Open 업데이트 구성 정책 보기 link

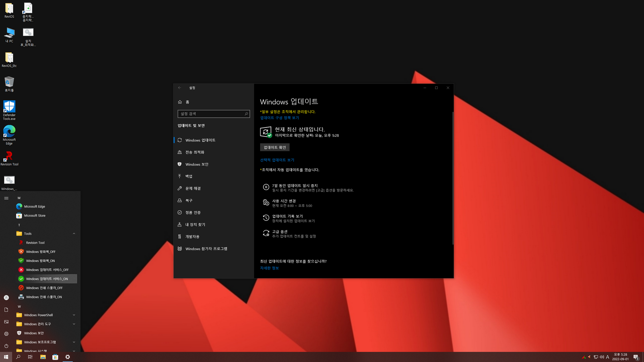coord(280,118)
